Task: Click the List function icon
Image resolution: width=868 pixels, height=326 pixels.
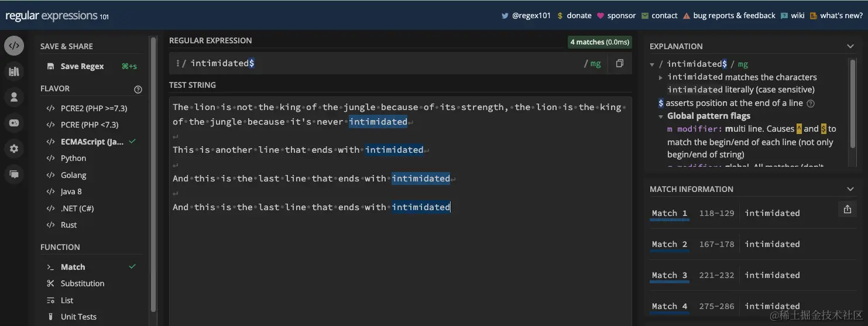Action: pos(50,300)
